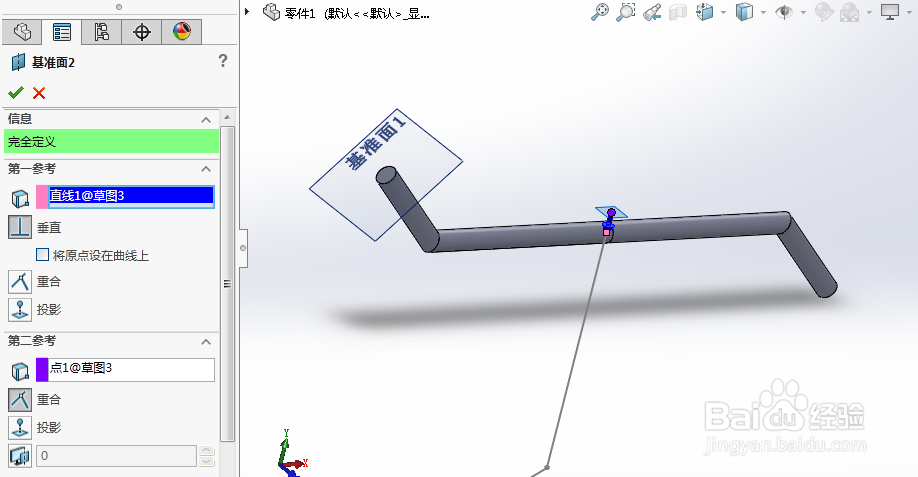Click the 基准面2 panel title icon
The image size is (918, 477).
pos(19,62)
